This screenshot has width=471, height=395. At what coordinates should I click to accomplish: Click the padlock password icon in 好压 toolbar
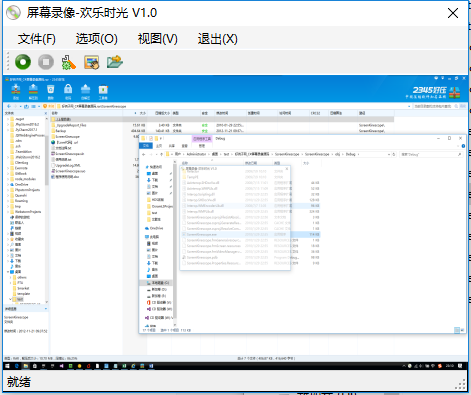(x=68, y=92)
